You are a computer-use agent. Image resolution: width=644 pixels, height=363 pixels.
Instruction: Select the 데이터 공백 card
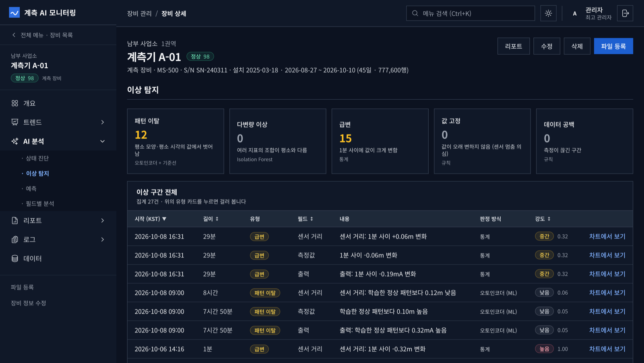click(x=584, y=141)
